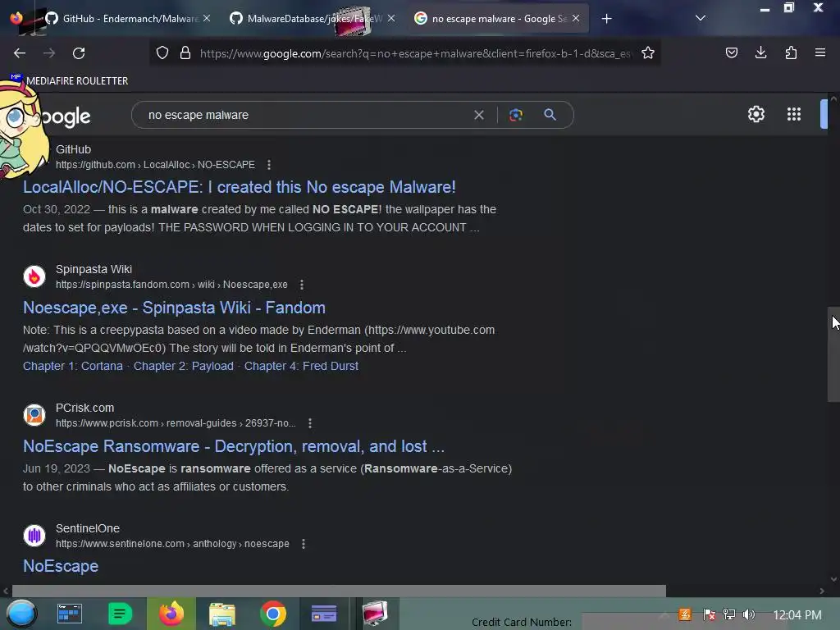Click the volume speaker tray icon
The image size is (840, 630).
(x=749, y=614)
